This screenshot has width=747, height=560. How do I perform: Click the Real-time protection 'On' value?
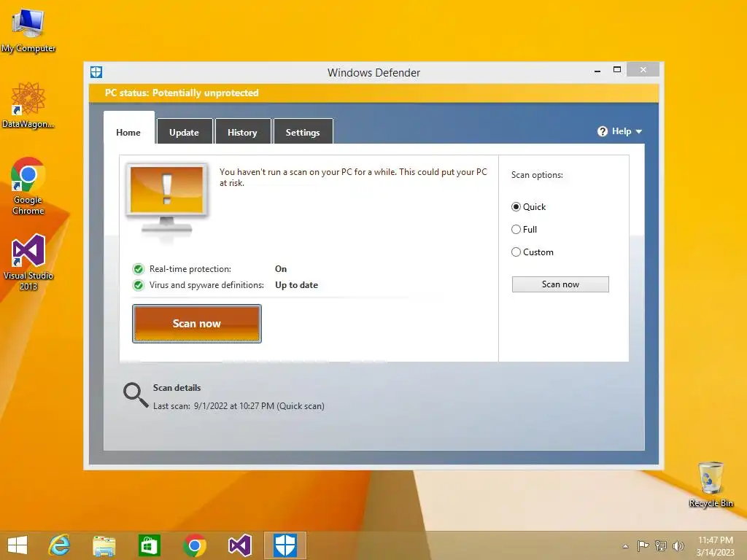(x=281, y=269)
